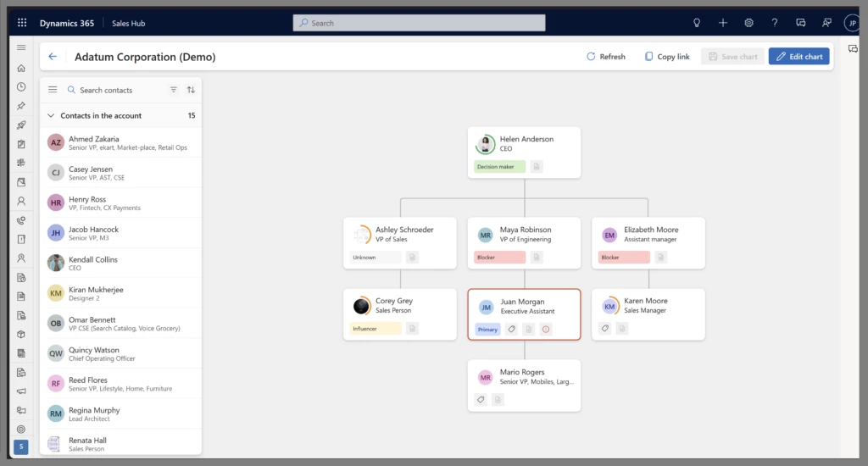Open the settings gear icon

click(x=749, y=23)
